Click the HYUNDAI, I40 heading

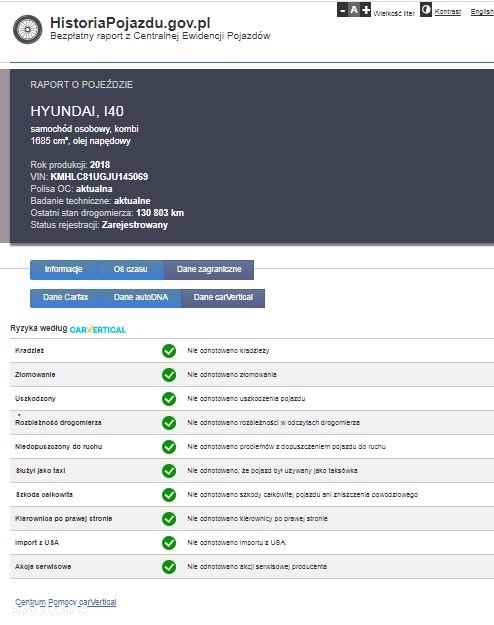(x=77, y=111)
